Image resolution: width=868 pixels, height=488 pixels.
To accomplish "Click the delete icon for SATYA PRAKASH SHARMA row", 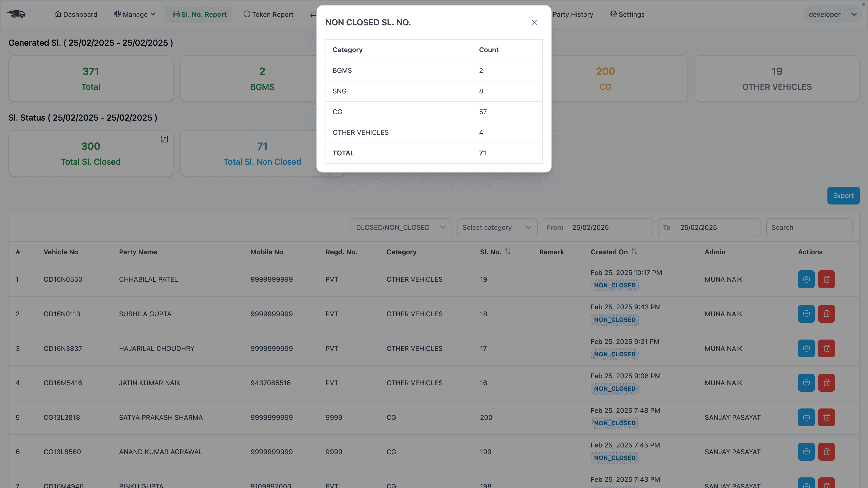I will click(827, 417).
